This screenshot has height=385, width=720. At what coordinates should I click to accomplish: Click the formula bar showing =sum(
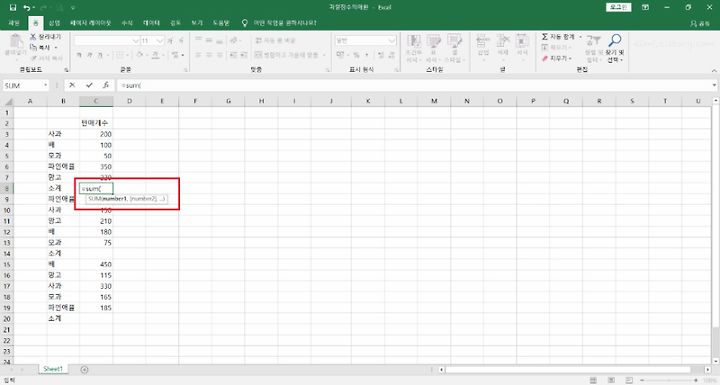(413, 85)
